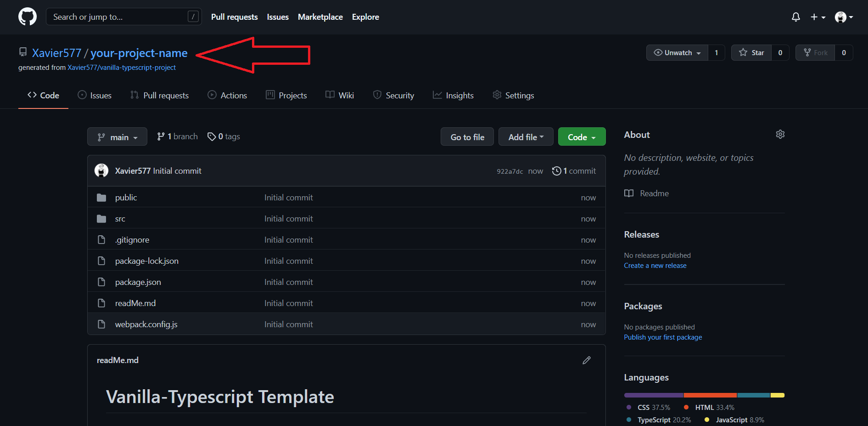The height and width of the screenshot is (426, 868).
Task: Open commit hash 922a7dc
Action: [510, 171]
